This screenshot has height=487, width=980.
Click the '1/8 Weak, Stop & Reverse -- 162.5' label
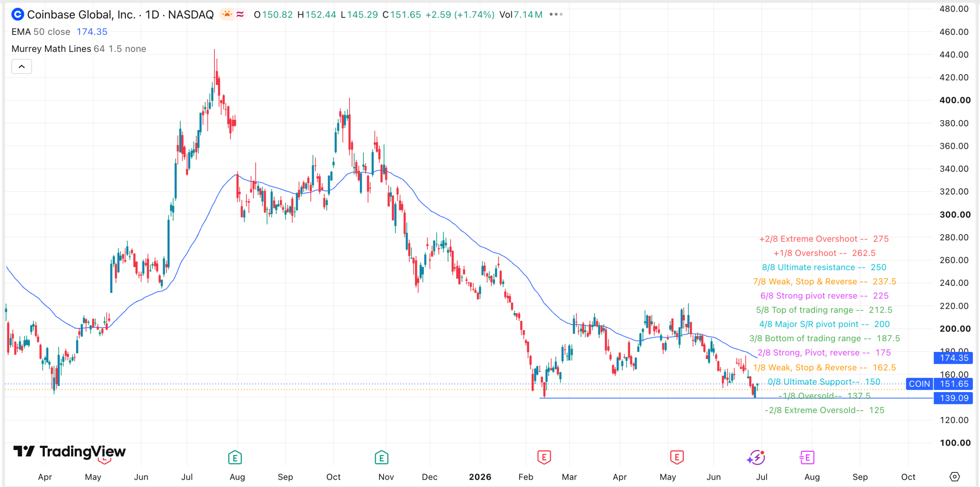pos(824,368)
